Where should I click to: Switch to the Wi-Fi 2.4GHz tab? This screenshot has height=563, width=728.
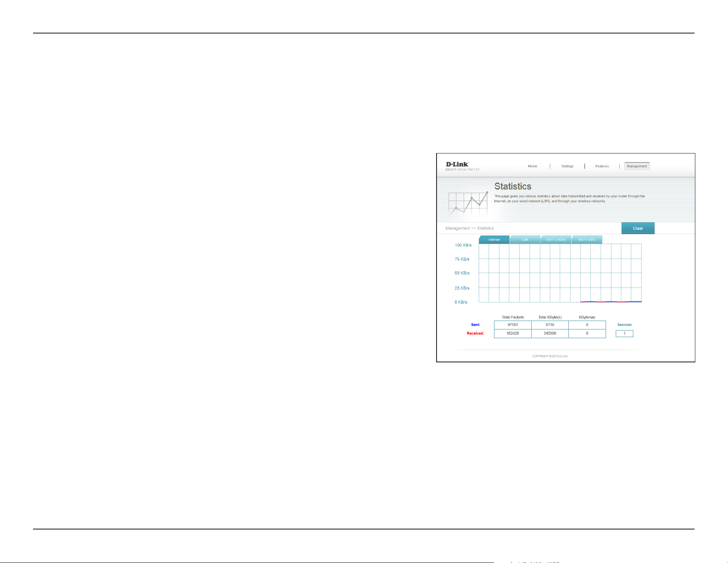click(x=556, y=240)
